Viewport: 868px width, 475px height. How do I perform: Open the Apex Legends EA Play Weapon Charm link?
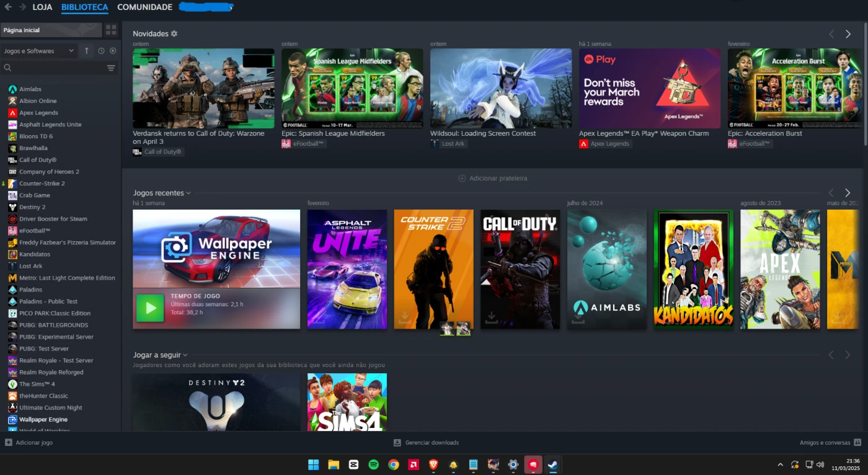coord(645,133)
